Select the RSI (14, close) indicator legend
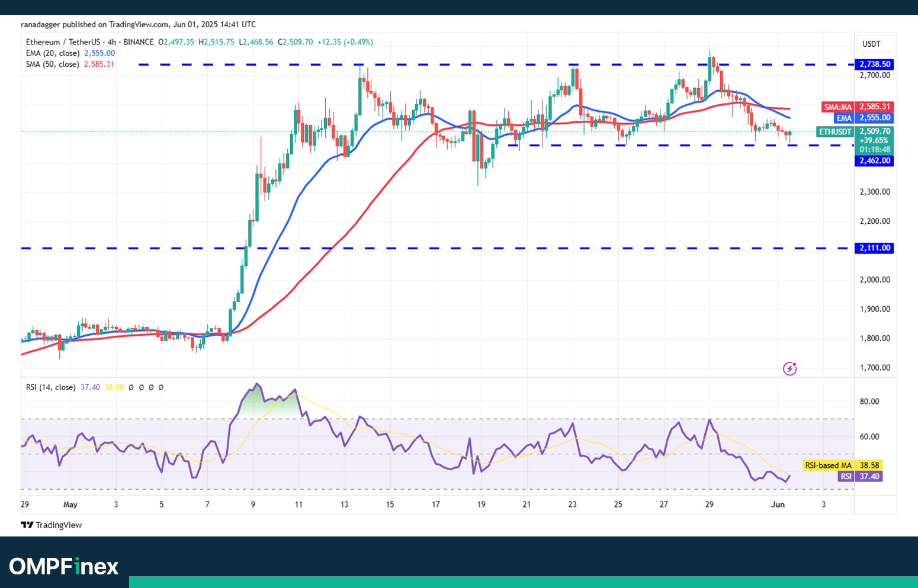Screen dimensions: 918x588 tap(51, 387)
